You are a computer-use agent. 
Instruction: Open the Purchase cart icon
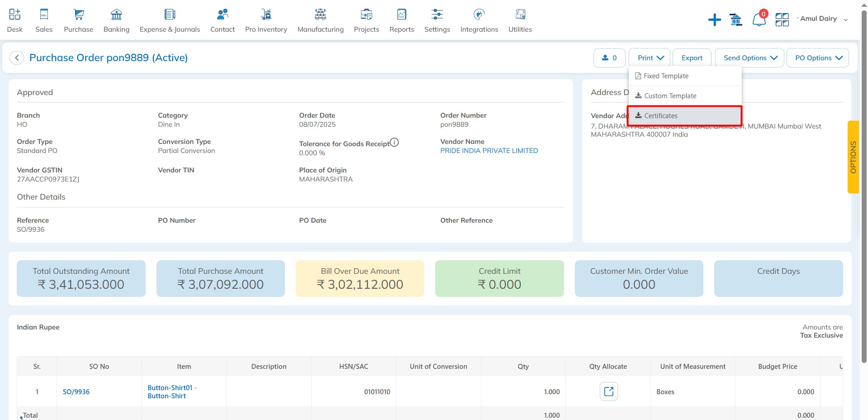click(79, 14)
